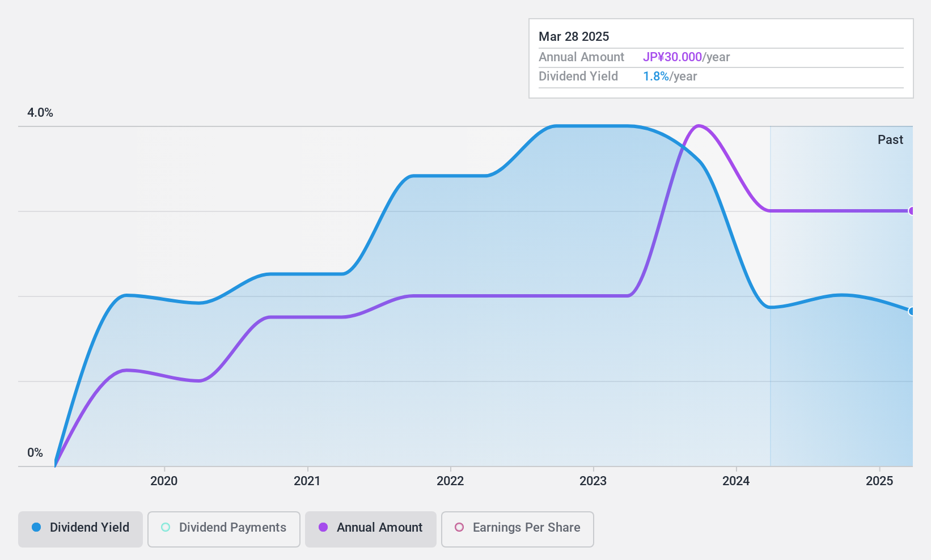Click the 1.8%/year yield value

click(x=670, y=77)
